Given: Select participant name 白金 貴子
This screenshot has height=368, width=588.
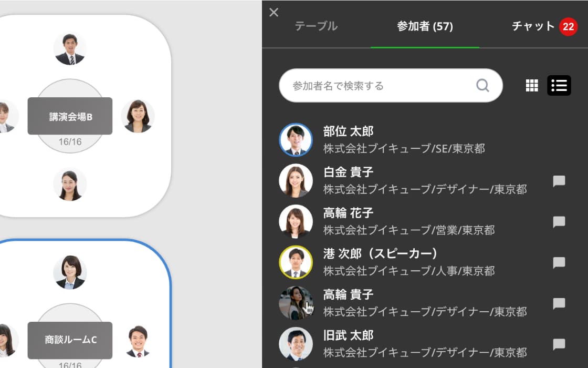Looking at the screenshot, I should click(349, 172).
